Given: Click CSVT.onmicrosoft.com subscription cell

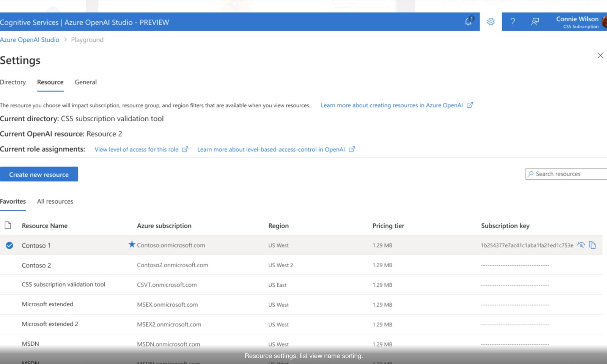Looking at the screenshot, I should [167, 285].
